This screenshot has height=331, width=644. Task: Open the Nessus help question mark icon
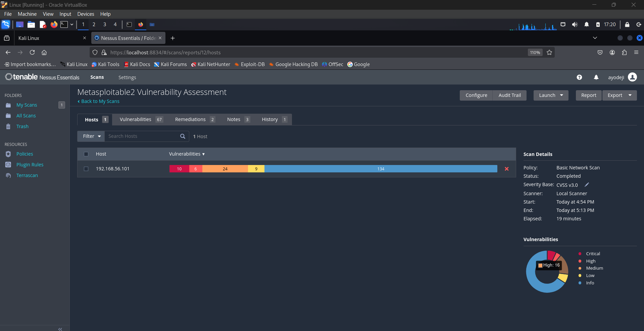coord(579,77)
